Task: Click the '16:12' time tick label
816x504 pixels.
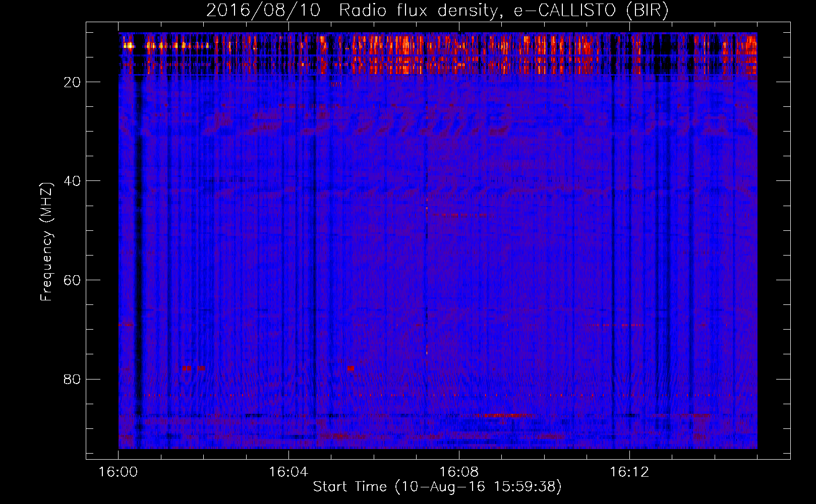Action: pos(629,472)
